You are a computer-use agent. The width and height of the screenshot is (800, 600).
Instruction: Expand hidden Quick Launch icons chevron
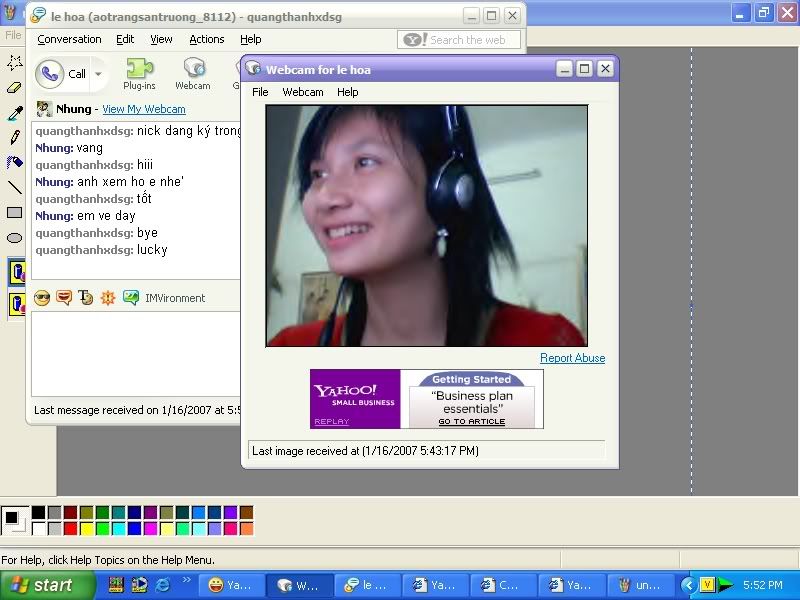click(x=186, y=580)
